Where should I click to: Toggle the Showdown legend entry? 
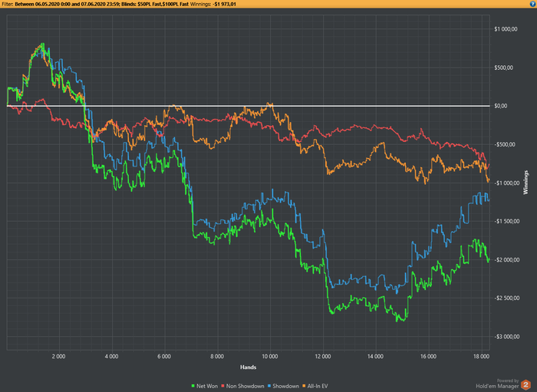pyautogui.click(x=283, y=386)
